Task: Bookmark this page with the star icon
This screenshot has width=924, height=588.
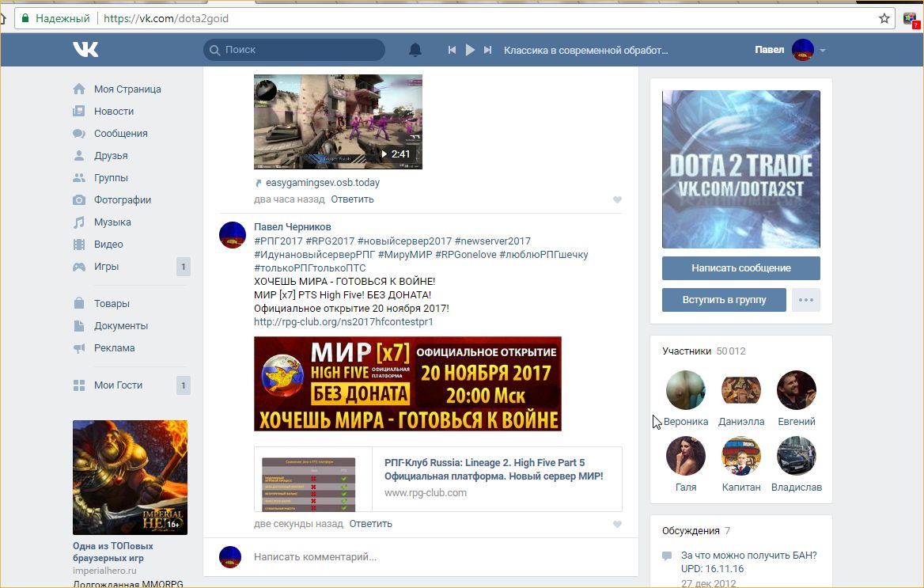Action: [884, 18]
